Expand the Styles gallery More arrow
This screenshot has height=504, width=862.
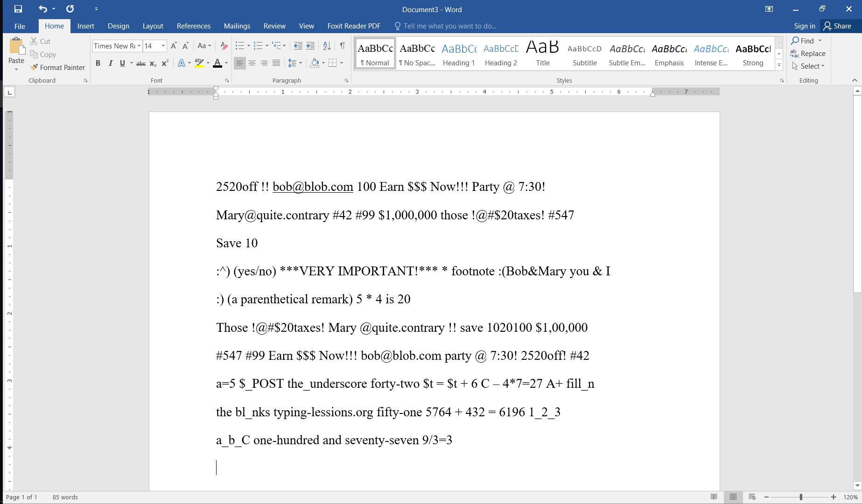pos(778,65)
